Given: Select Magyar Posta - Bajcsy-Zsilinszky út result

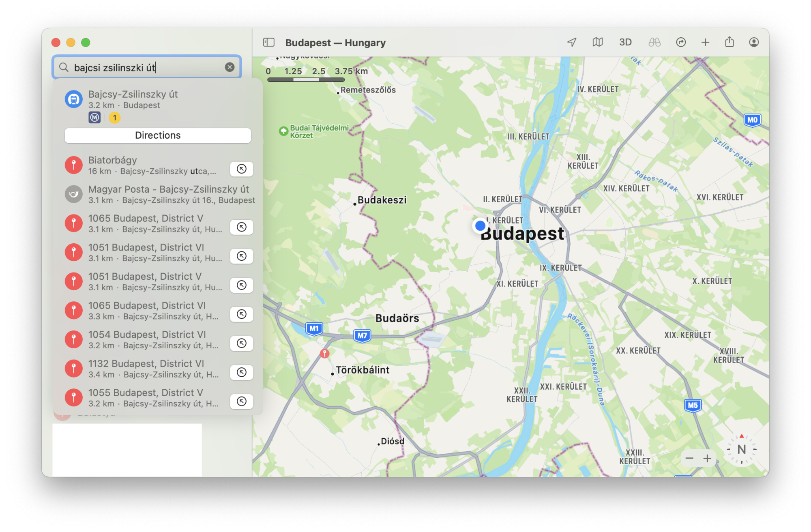Looking at the screenshot, I should pos(162,194).
